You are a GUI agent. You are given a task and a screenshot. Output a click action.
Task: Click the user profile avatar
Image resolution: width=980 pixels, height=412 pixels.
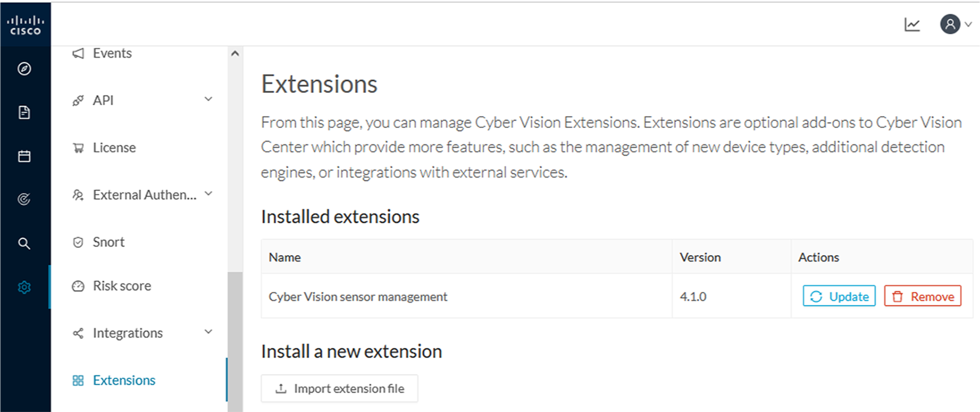949,24
